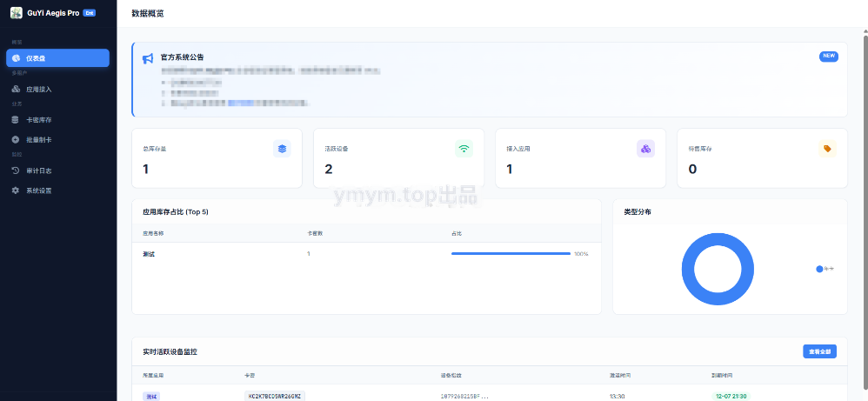Click the 占比 column header
Image resolution: width=868 pixels, height=401 pixels.
[457, 234]
